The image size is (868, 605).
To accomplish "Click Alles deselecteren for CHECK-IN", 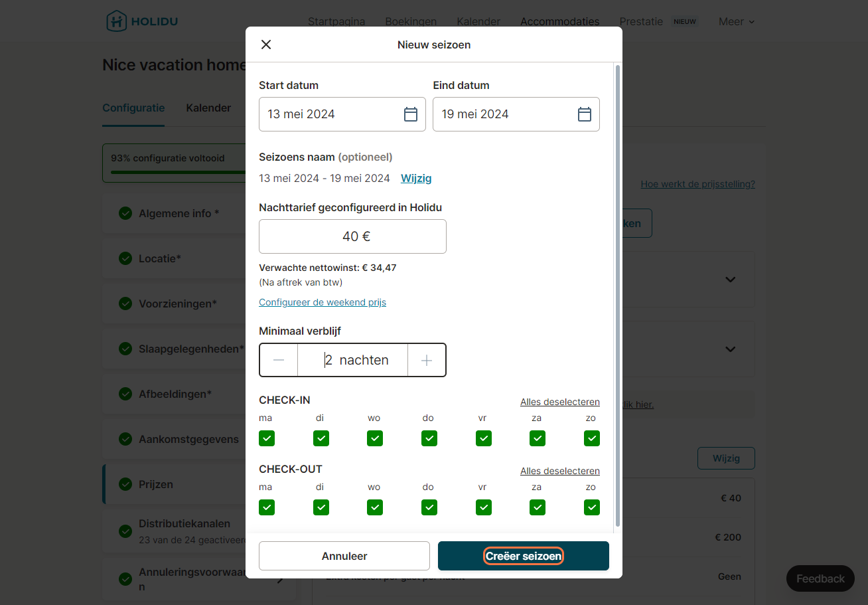I will pyautogui.click(x=560, y=402).
